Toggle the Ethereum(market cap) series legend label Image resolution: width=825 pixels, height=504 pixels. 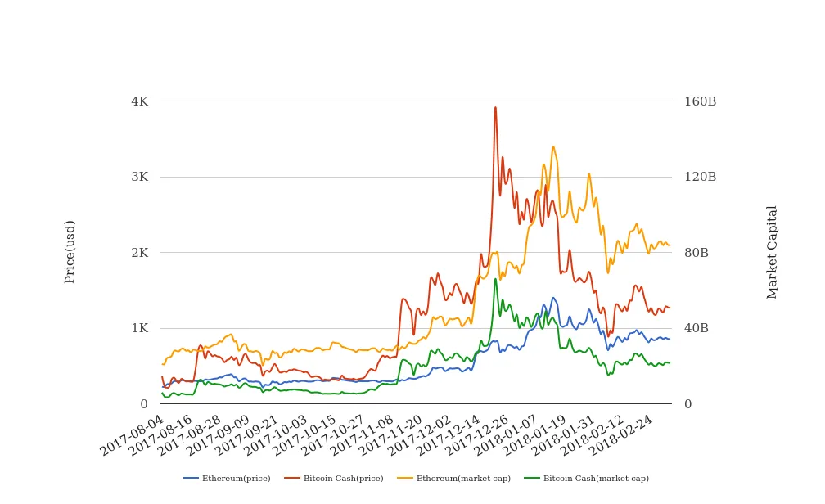(463, 479)
